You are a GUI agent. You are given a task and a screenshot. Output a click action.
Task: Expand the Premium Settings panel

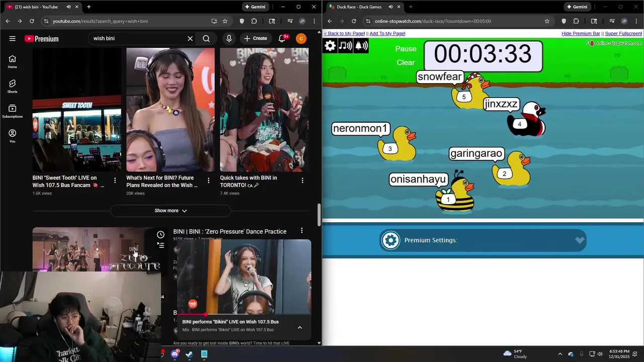(483, 240)
